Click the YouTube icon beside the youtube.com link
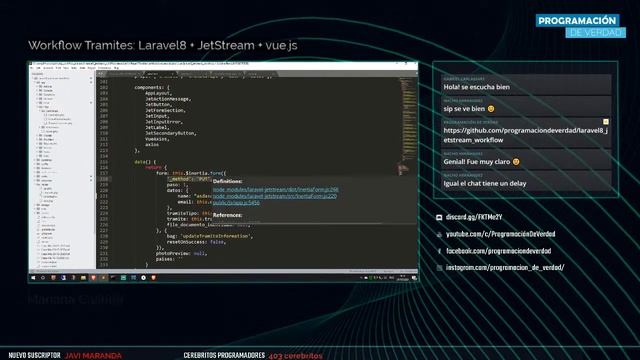 click(x=439, y=234)
